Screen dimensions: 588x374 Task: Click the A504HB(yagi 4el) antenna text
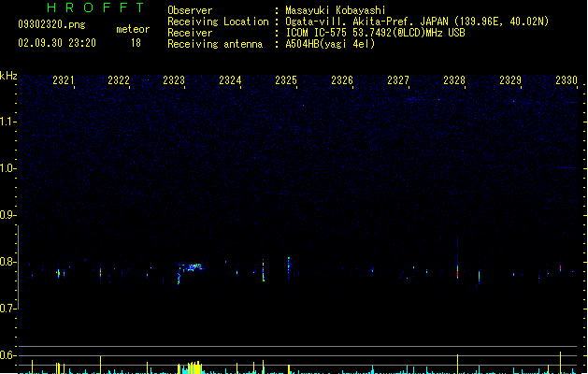(x=330, y=44)
